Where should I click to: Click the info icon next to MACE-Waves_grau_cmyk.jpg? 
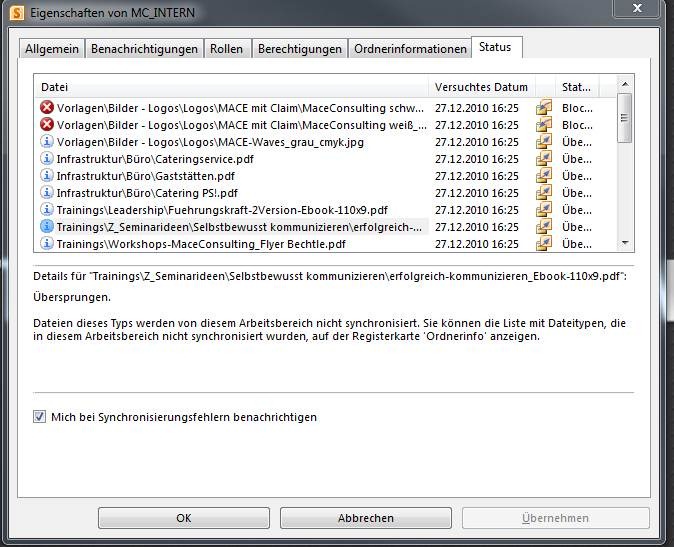tap(47, 142)
